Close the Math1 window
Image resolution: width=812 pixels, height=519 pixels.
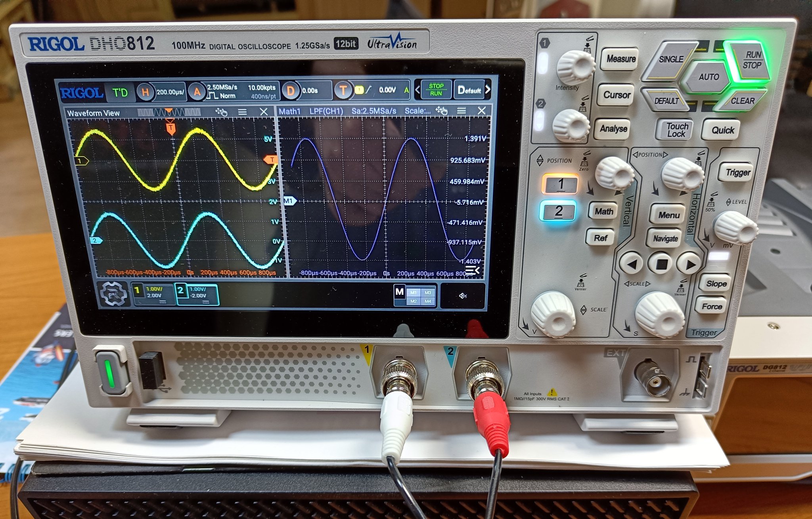481,111
